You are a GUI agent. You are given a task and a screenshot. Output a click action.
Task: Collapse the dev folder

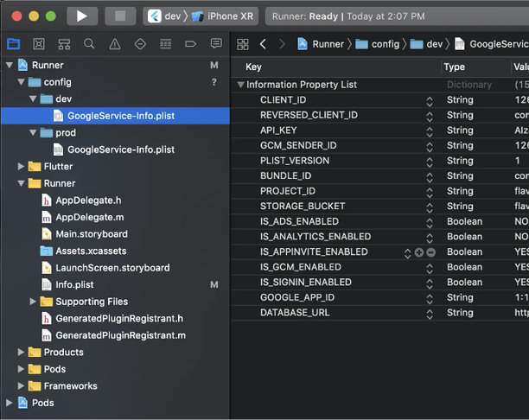(x=33, y=99)
